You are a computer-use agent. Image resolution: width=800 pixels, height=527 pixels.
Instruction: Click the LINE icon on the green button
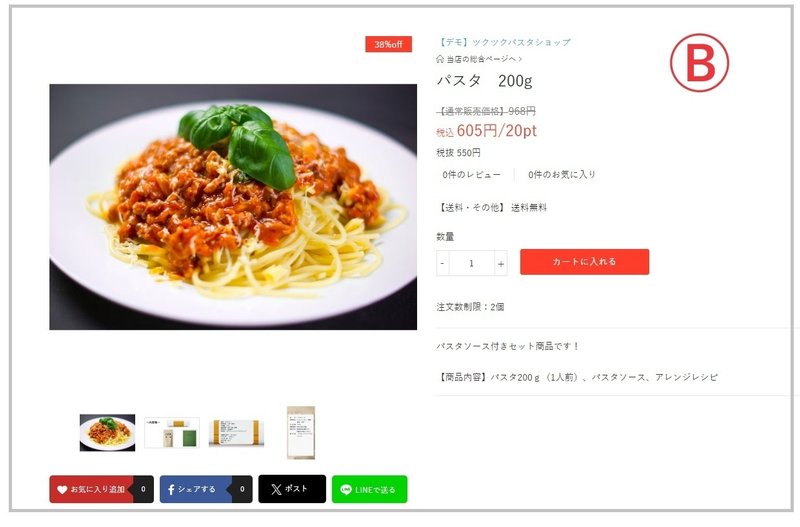(346, 490)
